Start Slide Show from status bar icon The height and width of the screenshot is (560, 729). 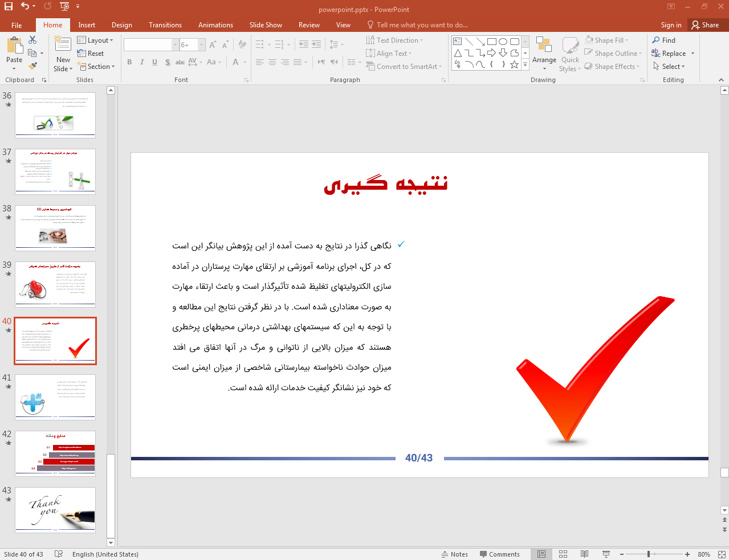click(x=606, y=554)
